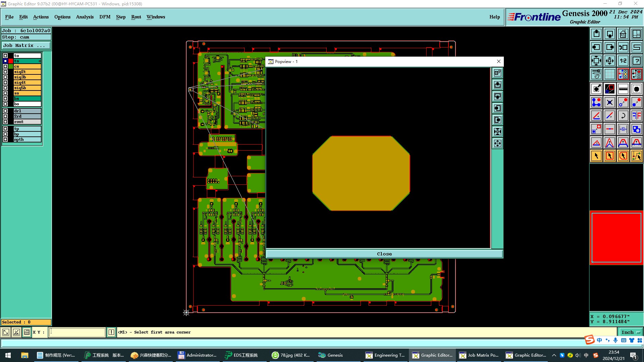
Task: Click the X Y coordinate input field
Action: click(77, 332)
